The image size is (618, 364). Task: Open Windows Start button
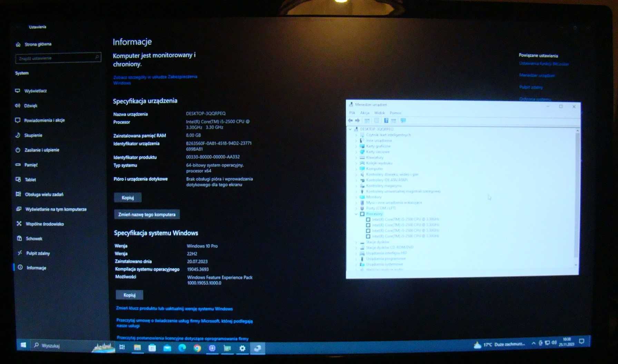point(23,345)
